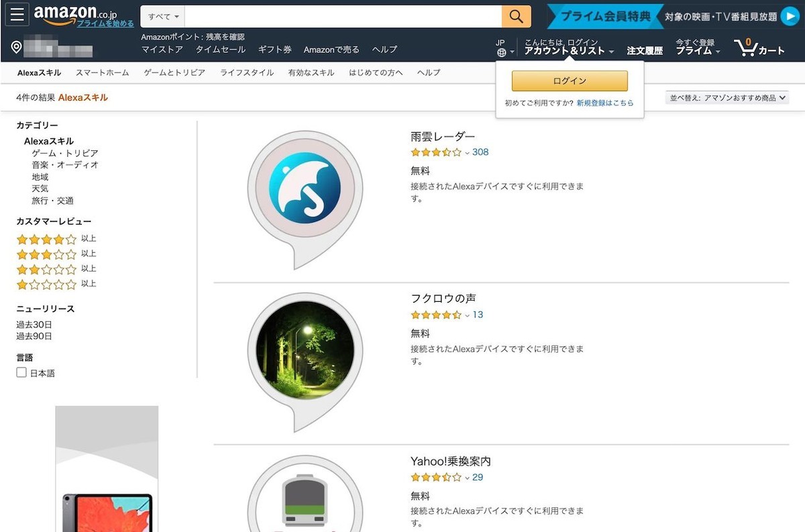Select the ゲームとトリビア tab
The height and width of the screenshot is (532, 805).
(174, 72)
